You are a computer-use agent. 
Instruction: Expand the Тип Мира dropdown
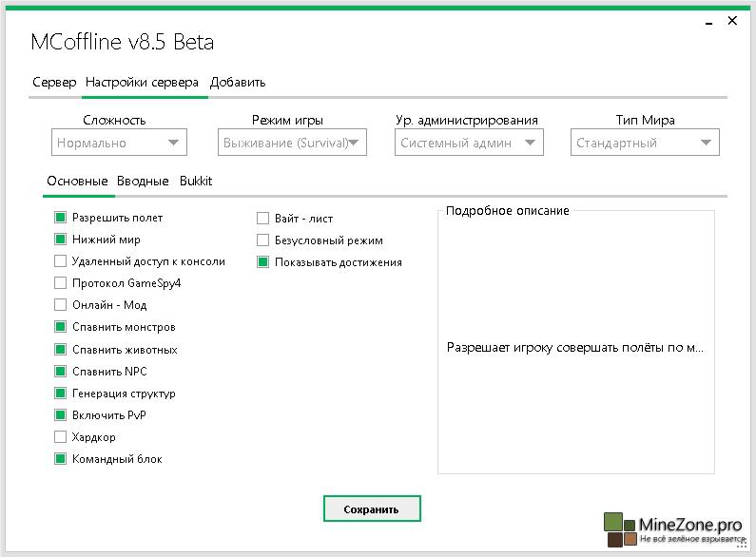point(646,143)
